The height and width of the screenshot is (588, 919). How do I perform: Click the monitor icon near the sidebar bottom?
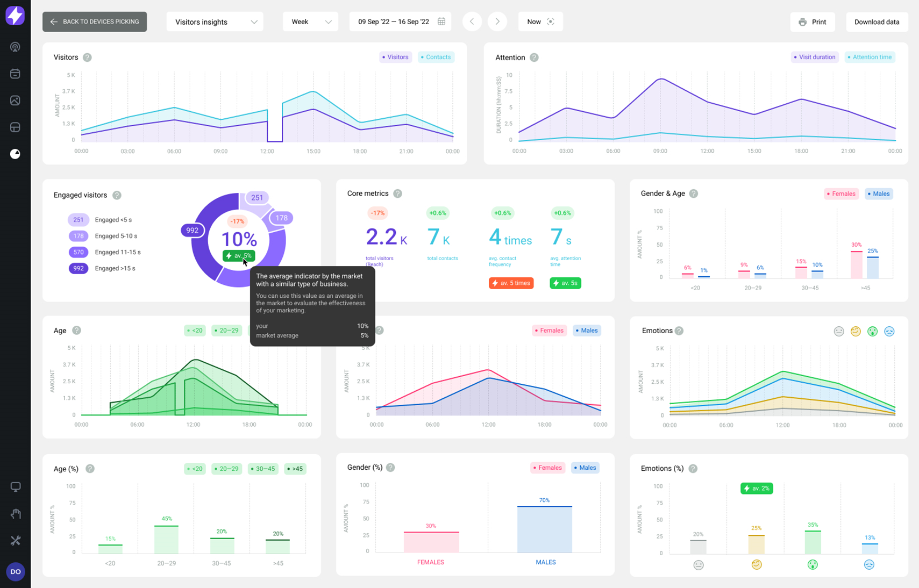15,486
